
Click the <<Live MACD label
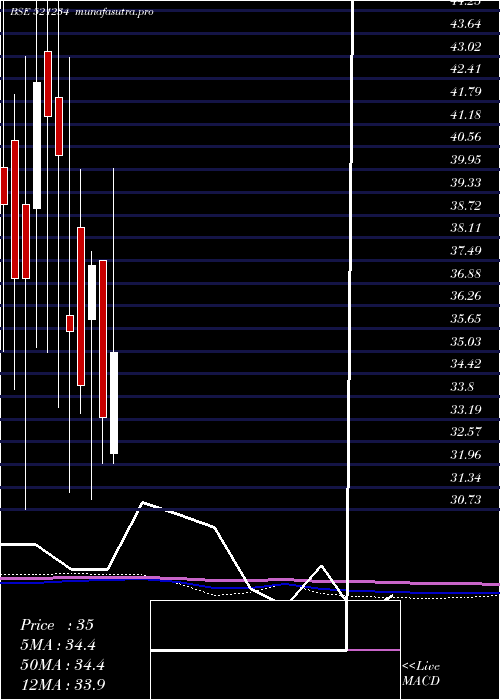(x=421, y=674)
